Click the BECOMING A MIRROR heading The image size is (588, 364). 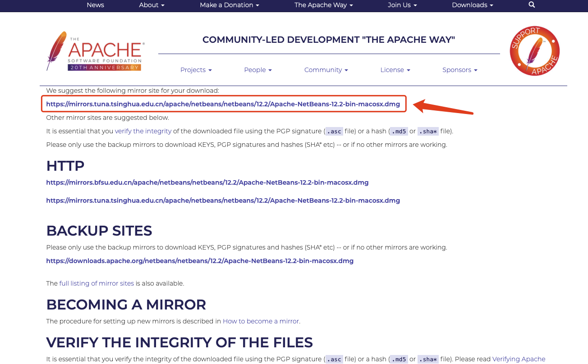click(x=126, y=305)
